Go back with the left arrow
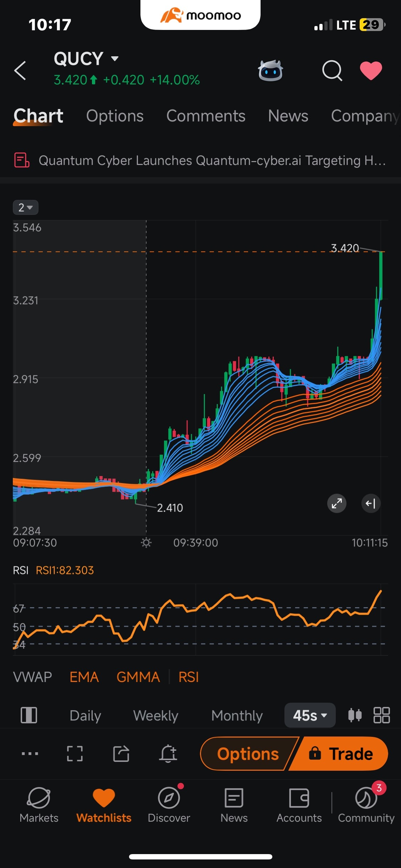Screen dimensions: 401x868 pos(20,71)
